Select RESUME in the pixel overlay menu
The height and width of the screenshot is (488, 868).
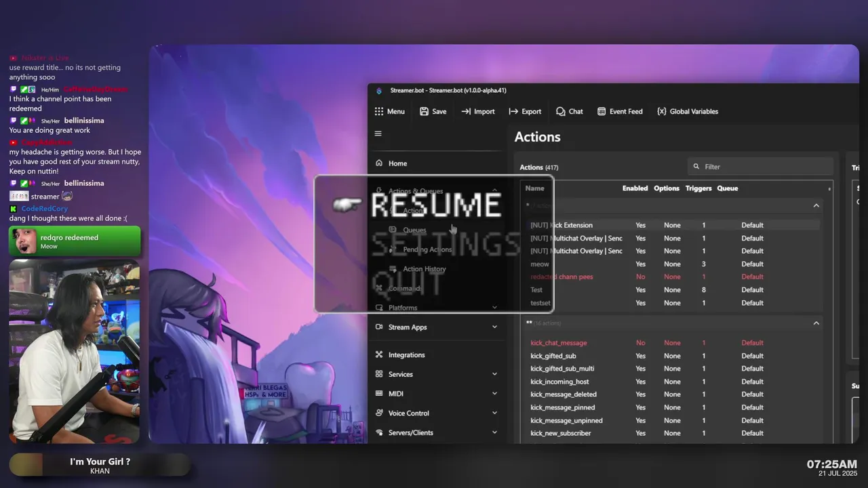tap(436, 205)
